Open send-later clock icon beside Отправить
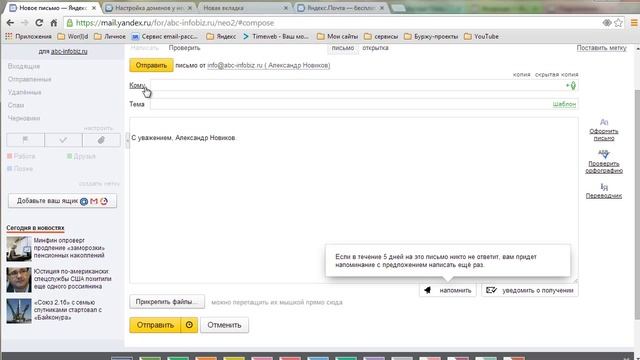The height and width of the screenshot is (360, 640). (189, 325)
